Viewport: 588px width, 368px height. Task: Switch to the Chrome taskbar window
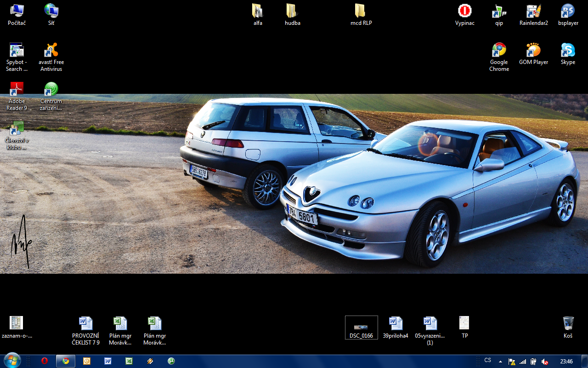[66, 361]
